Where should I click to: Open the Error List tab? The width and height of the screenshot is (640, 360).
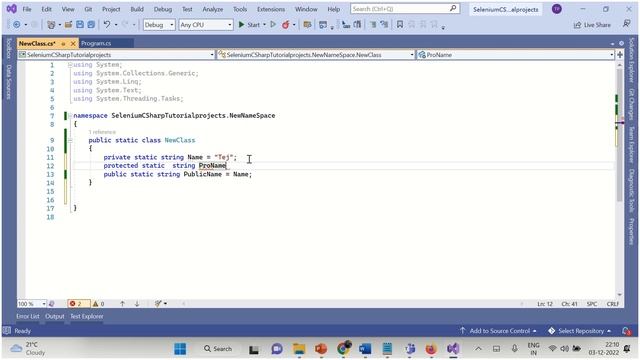[x=28, y=316]
